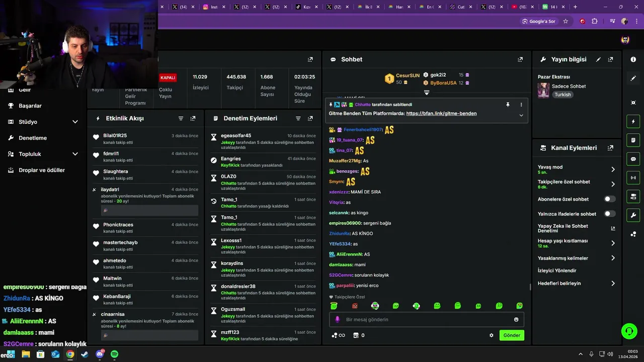The width and height of the screenshot is (644, 362).
Task: Unpin the pinned chat message
Action: [x=508, y=105]
